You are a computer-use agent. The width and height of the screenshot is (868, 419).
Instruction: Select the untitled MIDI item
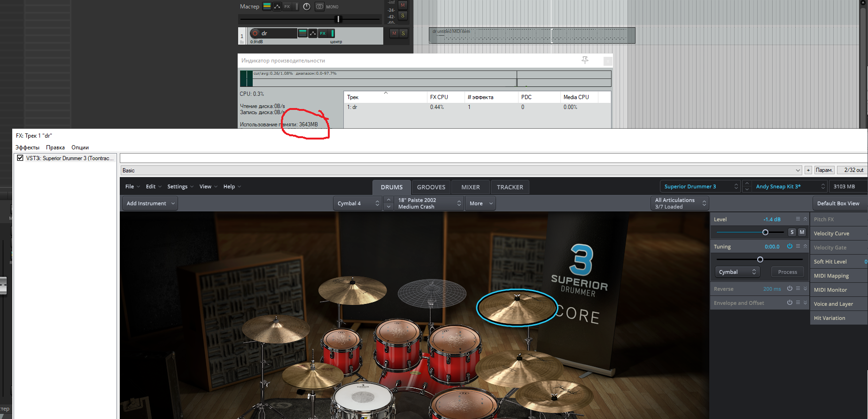coord(532,36)
